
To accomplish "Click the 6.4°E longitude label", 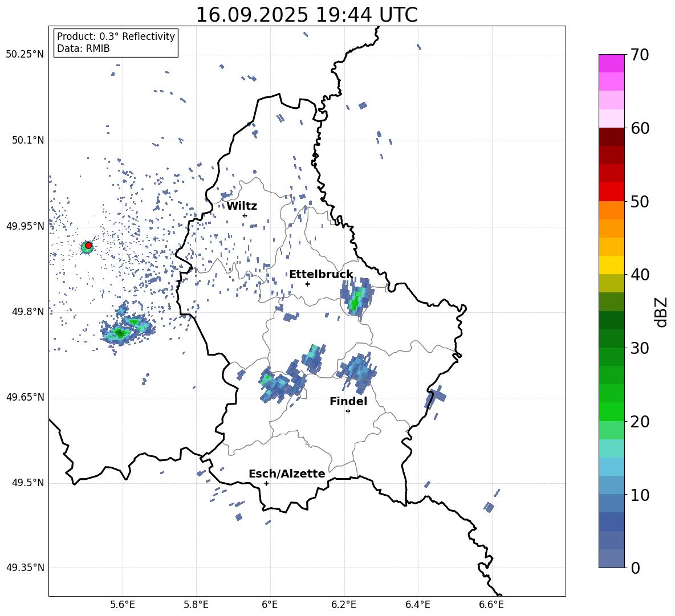I will tap(417, 605).
